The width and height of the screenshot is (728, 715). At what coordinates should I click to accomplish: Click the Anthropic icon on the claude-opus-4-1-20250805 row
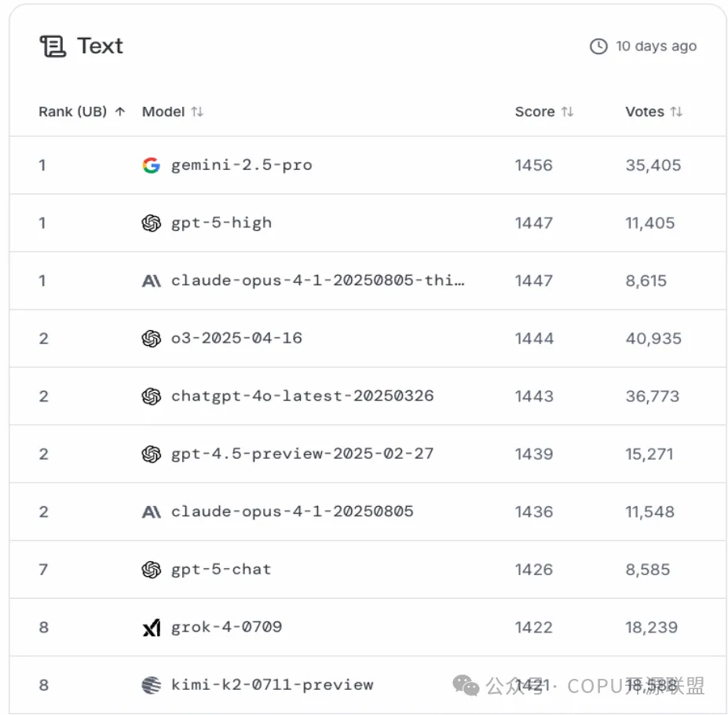(151, 511)
